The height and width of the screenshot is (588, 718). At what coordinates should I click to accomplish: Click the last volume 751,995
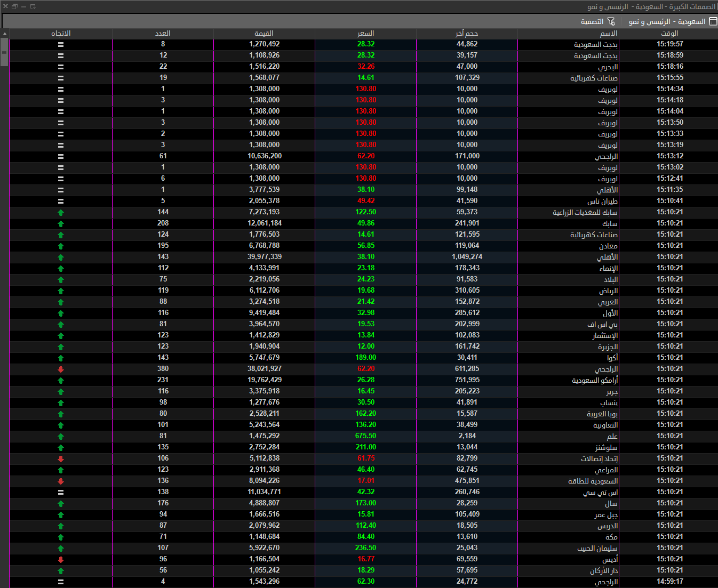tap(467, 380)
